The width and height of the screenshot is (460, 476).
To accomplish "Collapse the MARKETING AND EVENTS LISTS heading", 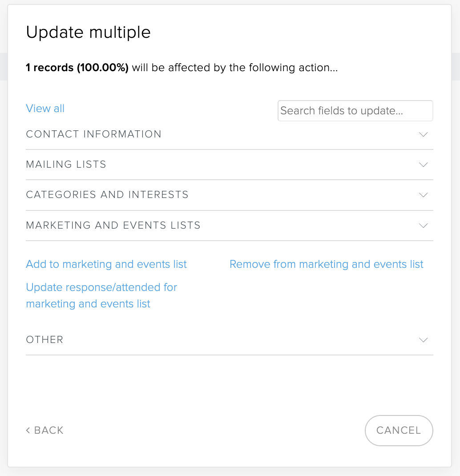I will 113,225.
